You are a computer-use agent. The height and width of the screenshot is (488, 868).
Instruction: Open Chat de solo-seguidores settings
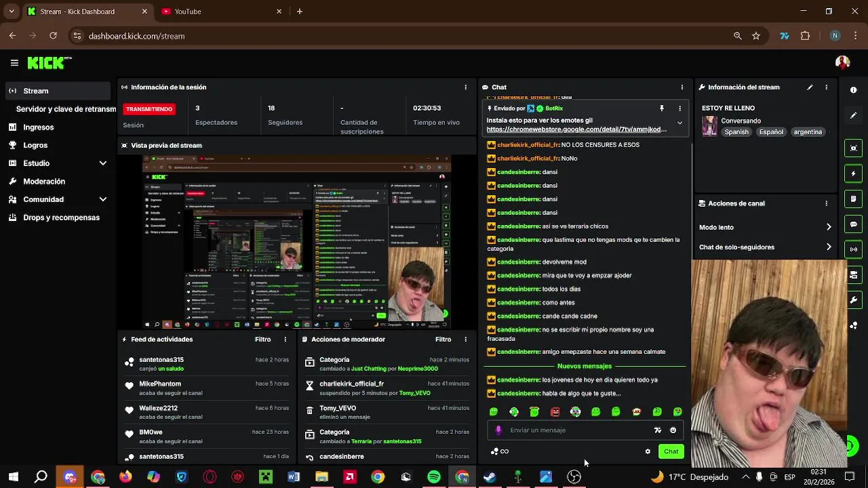766,247
